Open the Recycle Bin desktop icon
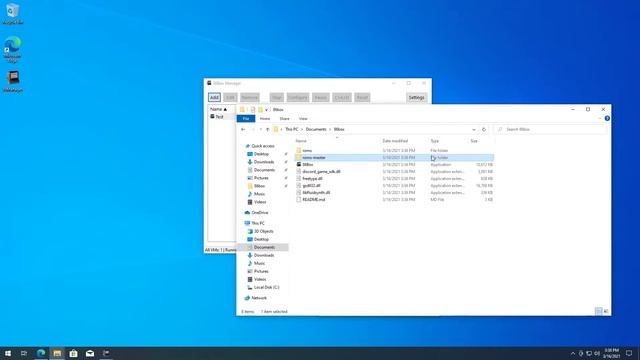This screenshot has width=640, height=360. tap(13, 14)
